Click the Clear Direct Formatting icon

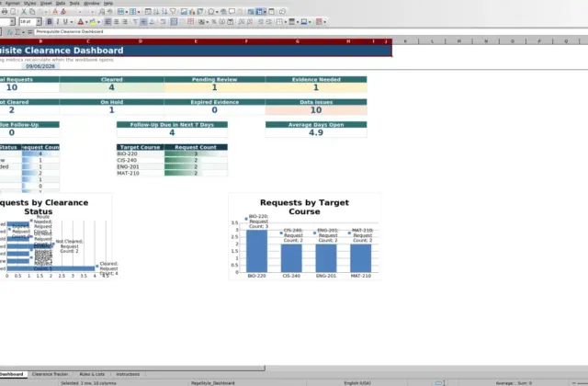click(63, 12)
